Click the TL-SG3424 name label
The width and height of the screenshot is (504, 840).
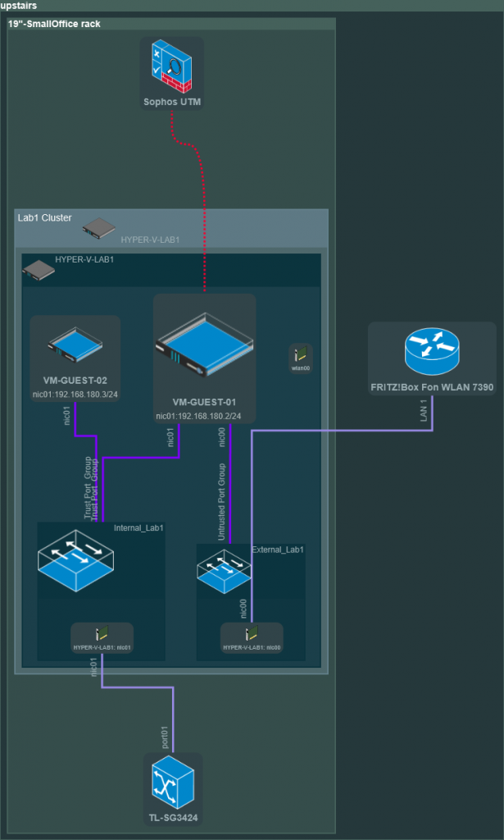pos(173,818)
